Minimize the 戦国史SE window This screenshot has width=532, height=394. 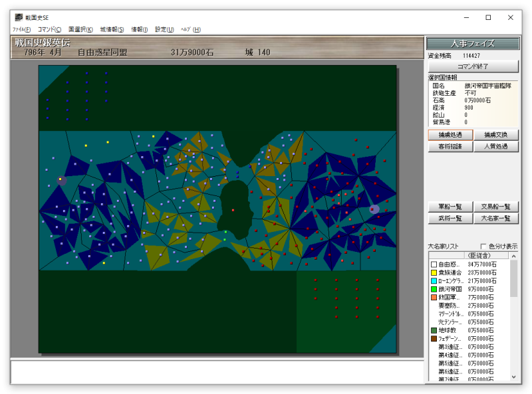tap(467, 17)
